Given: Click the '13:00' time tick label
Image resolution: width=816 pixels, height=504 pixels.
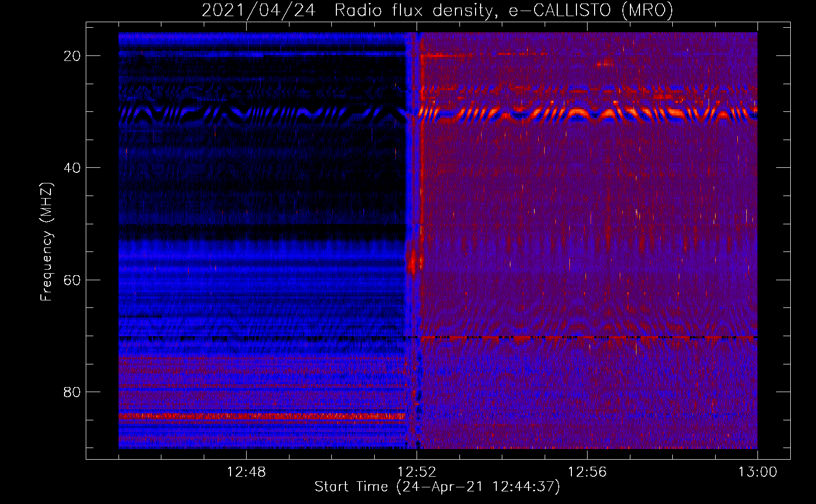Looking at the screenshot, I should pyautogui.click(x=757, y=472).
